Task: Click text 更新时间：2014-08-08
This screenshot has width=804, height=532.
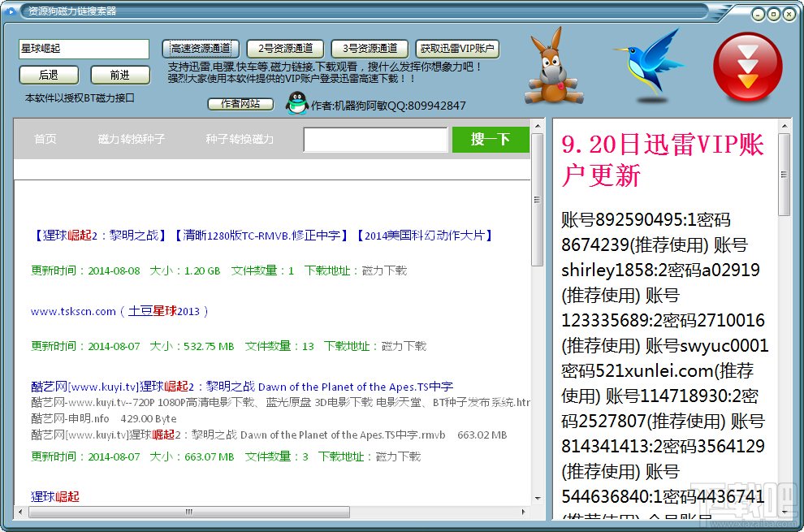Action: pos(85,271)
